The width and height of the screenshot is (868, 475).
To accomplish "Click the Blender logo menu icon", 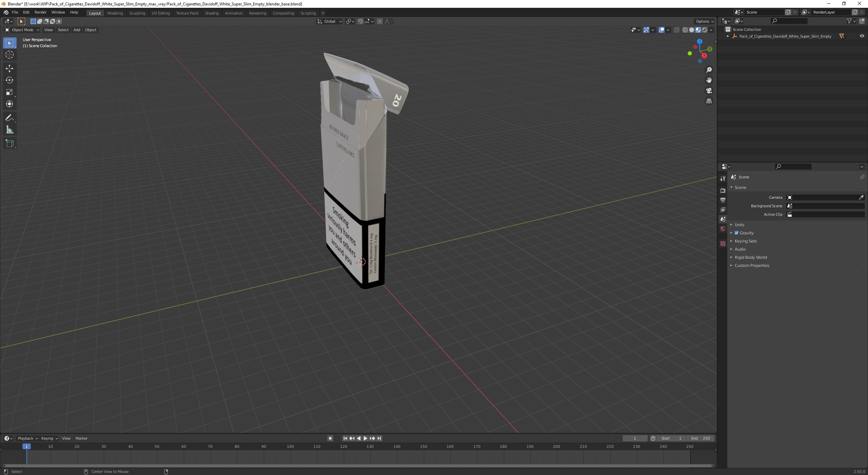I will 6,12.
